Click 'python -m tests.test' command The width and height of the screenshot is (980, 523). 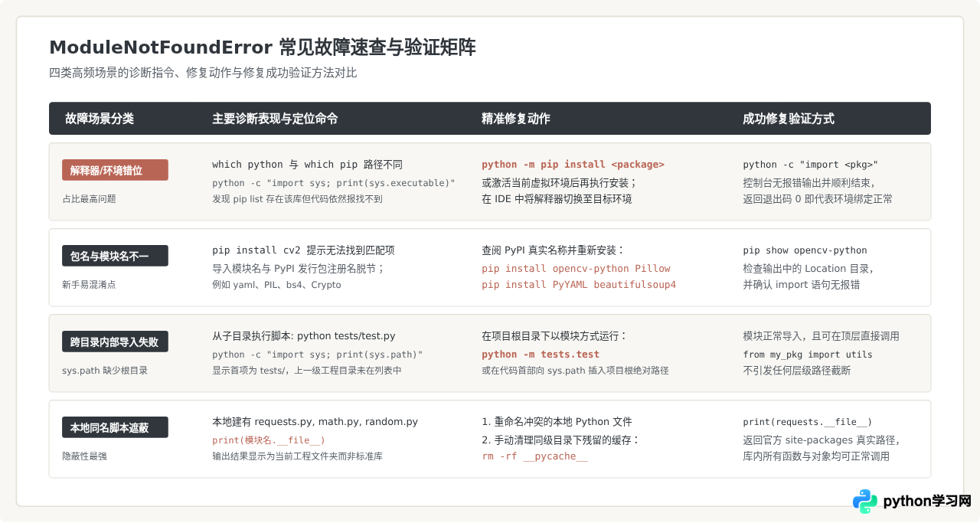[x=541, y=355]
